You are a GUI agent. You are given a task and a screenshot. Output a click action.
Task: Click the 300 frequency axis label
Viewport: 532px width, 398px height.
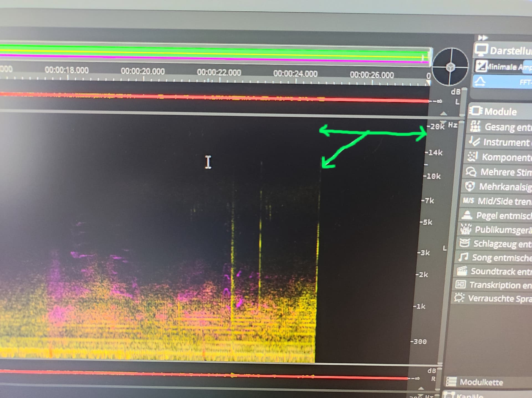(418, 341)
